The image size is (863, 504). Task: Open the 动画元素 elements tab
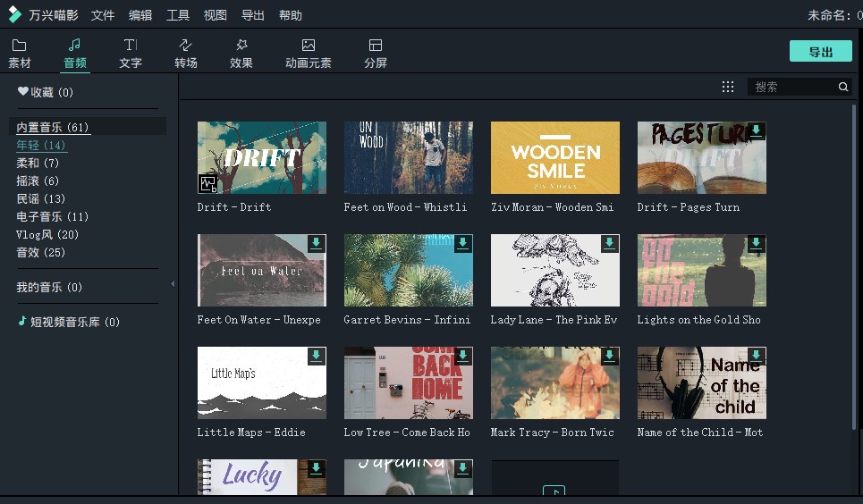(x=309, y=53)
